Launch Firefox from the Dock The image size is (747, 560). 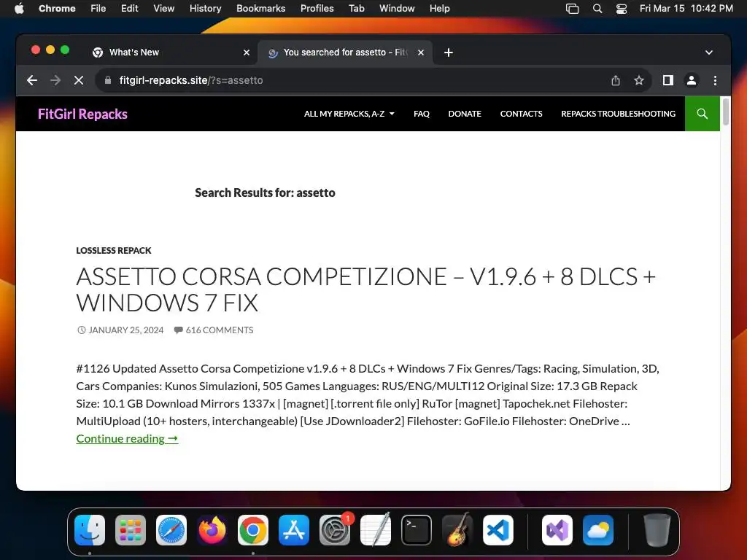click(212, 530)
